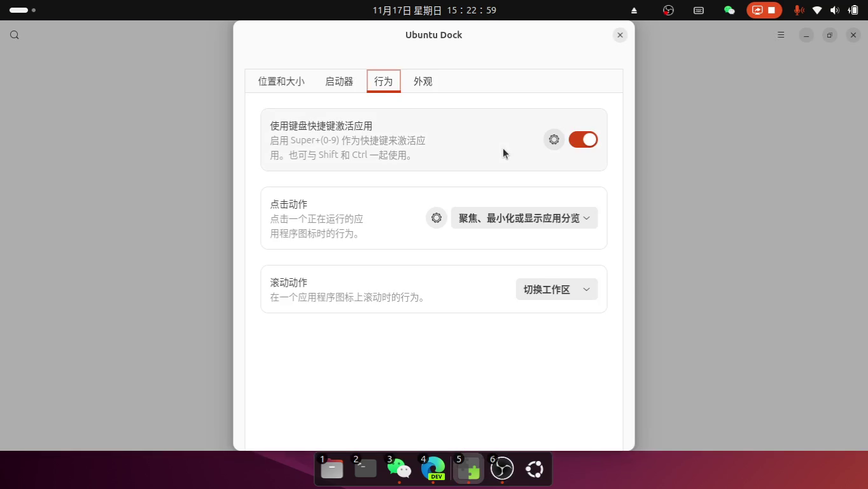The height and width of the screenshot is (489, 868).
Task: Click the Activities workspace indicator
Action: click(22, 10)
